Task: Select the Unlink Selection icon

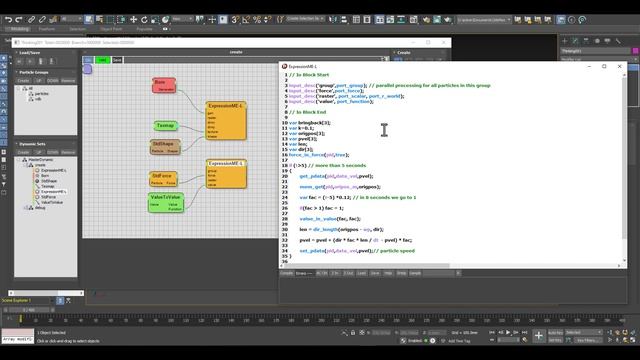Action: [42, 19]
